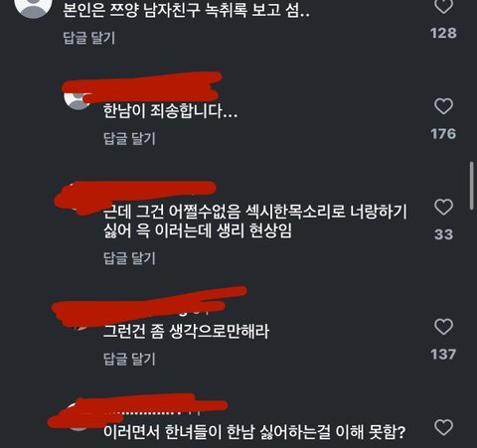
Task: Open redacted username above "한남이 죄송합니다"
Action: [x=142, y=86]
